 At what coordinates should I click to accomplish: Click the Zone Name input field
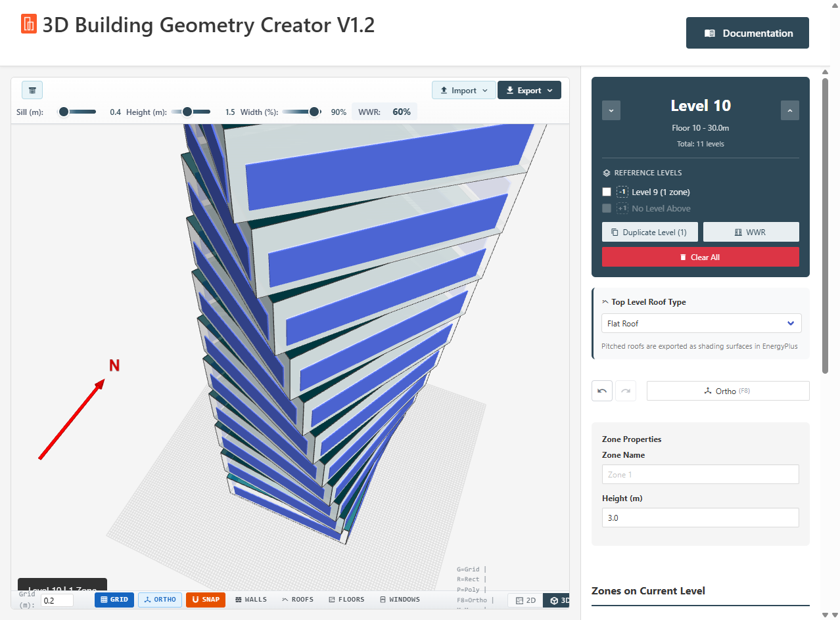click(700, 475)
